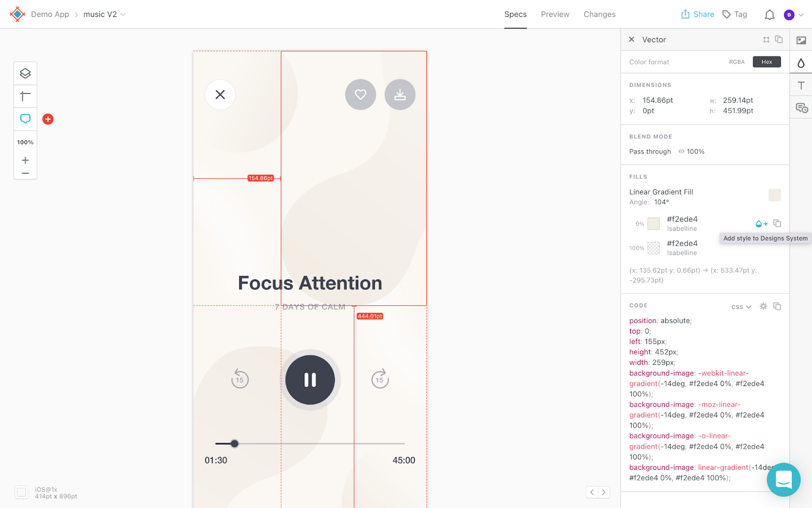Screen dimensions: 812x508
Task: Open the layers panel icon
Action: [x=25, y=74]
